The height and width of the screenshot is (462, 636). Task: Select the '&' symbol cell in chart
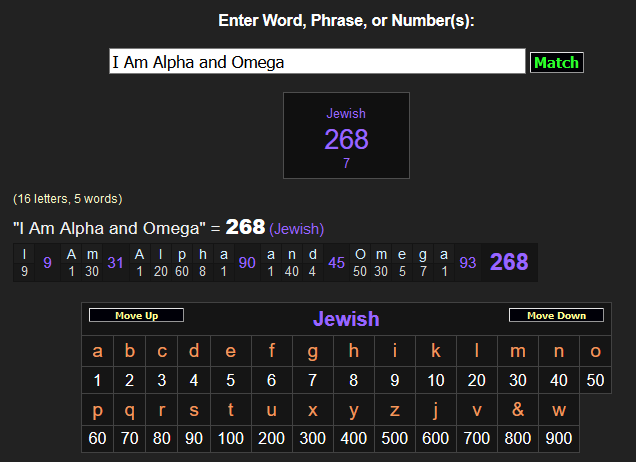point(518,409)
